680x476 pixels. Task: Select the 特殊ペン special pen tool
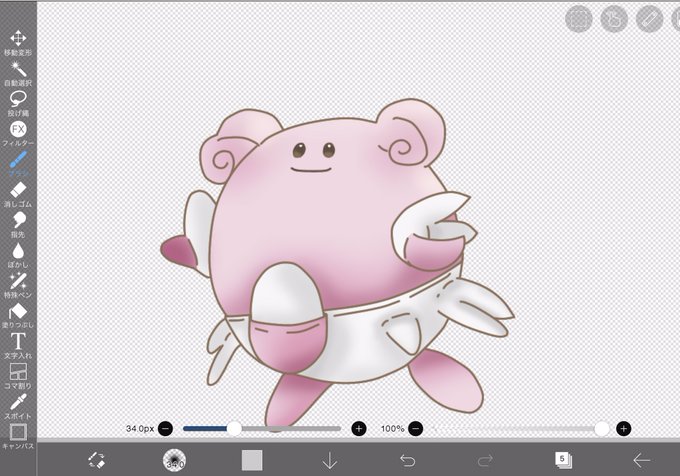point(18,286)
